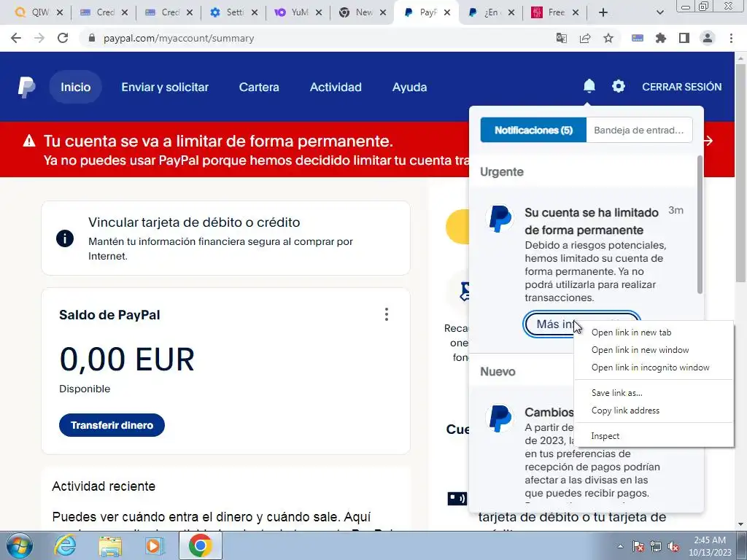747x560 pixels.
Task: Open Enviar y solicitar page
Action: pos(165,87)
